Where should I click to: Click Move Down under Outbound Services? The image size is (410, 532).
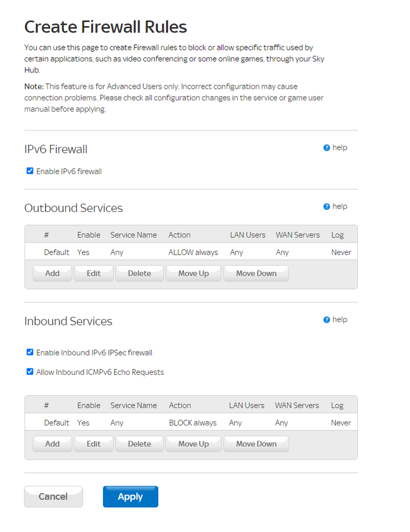256,273
